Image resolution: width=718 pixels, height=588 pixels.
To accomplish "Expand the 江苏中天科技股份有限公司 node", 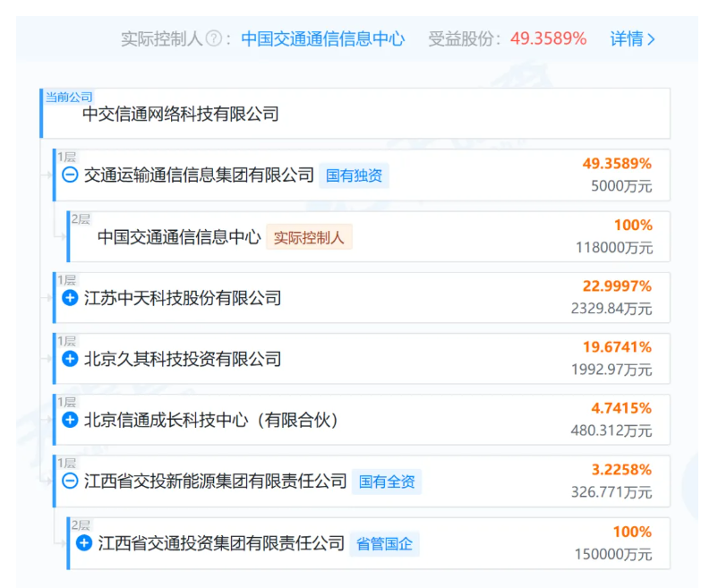I will coord(70,298).
